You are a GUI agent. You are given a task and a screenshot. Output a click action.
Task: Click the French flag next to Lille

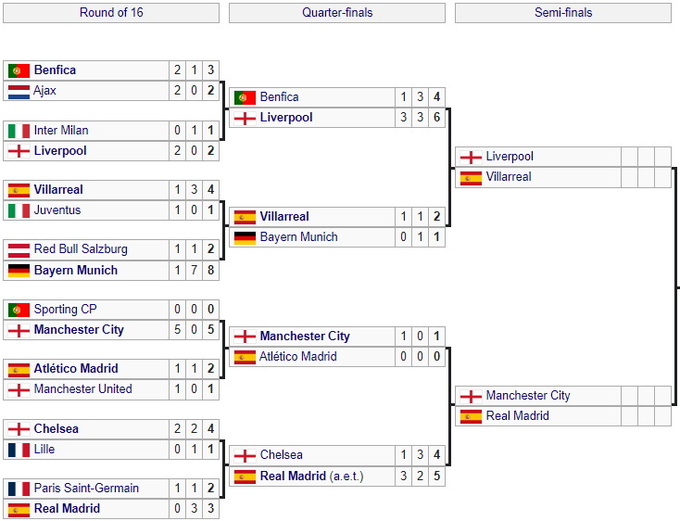pyautogui.click(x=18, y=449)
